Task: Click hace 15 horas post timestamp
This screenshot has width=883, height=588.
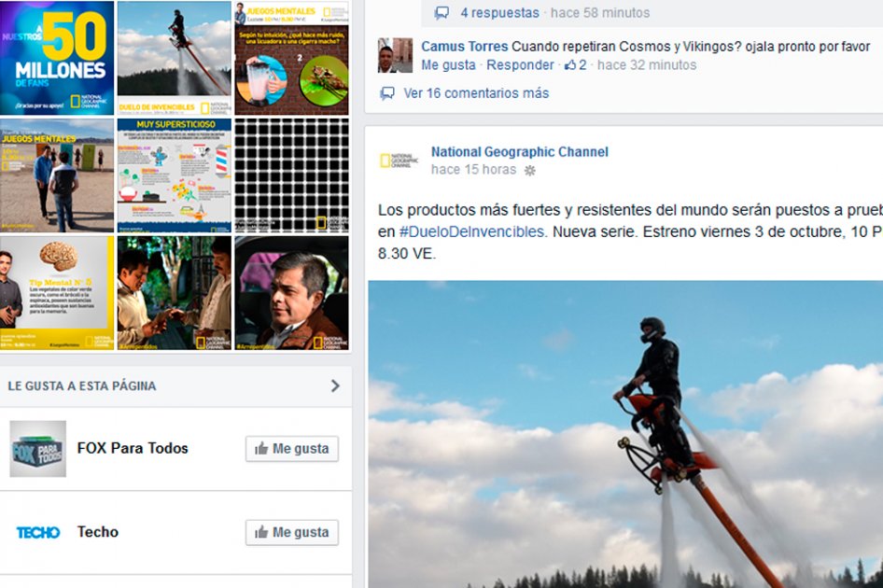Action: [x=473, y=170]
